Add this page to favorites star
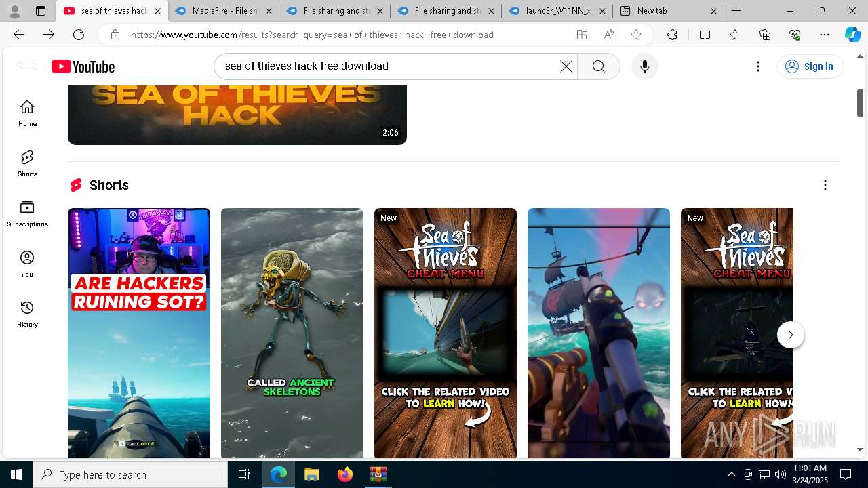 [635, 35]
